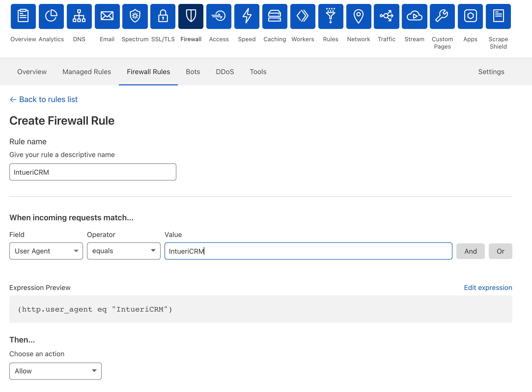This screenshot has height=392, width=532.
Task: Open the Bots tab
Action: [193, 72]
